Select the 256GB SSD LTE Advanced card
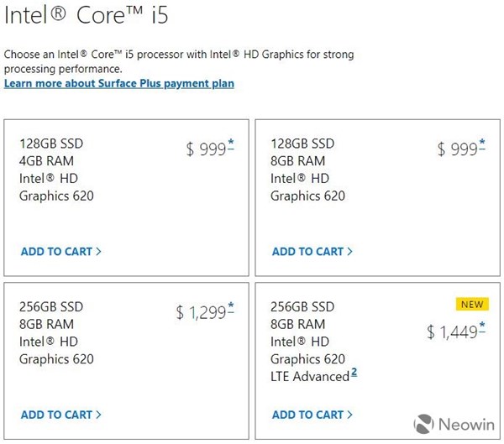This screenshot has height=444, width=504. click(378, 361)
